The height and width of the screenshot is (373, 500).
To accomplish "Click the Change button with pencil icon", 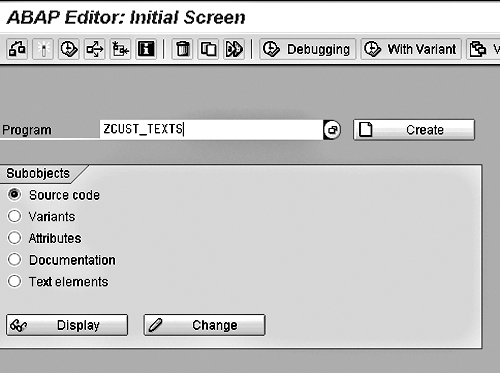I will 204,325.
